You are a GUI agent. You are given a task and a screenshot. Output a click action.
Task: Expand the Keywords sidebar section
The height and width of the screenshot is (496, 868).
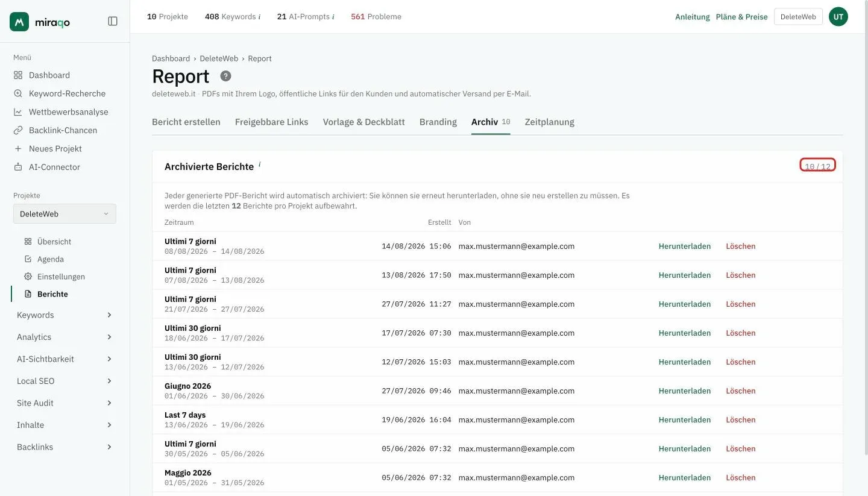point(64,315)
